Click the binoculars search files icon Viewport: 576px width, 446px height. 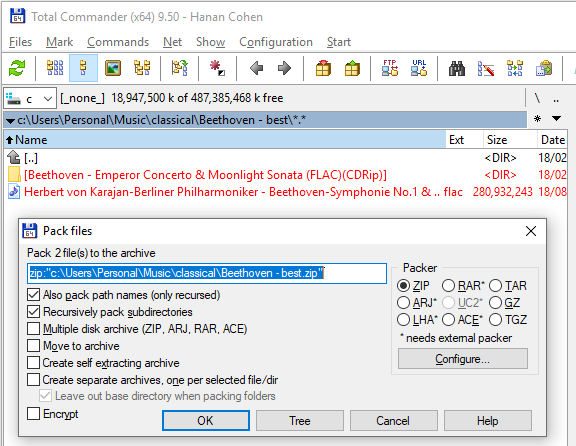coord(457,68)
